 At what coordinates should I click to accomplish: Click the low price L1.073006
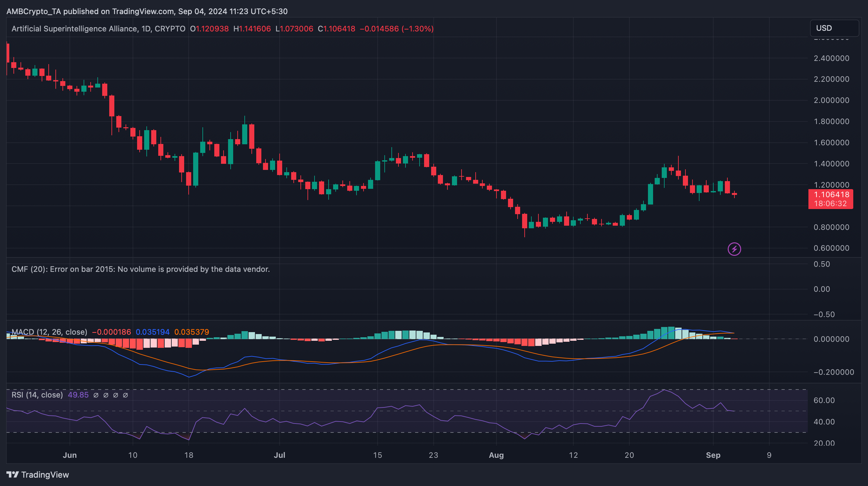pos(294,29)
